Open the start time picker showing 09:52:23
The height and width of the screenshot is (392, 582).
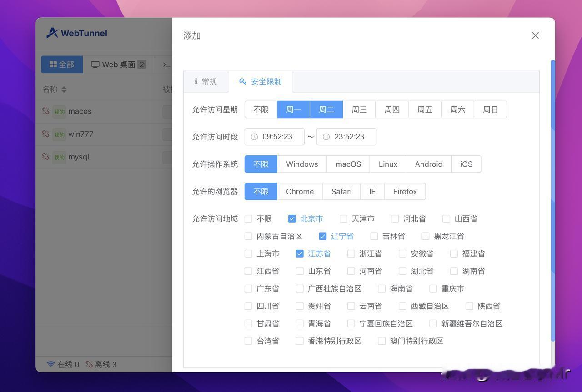pyautogui.click(x=274, y=136)
